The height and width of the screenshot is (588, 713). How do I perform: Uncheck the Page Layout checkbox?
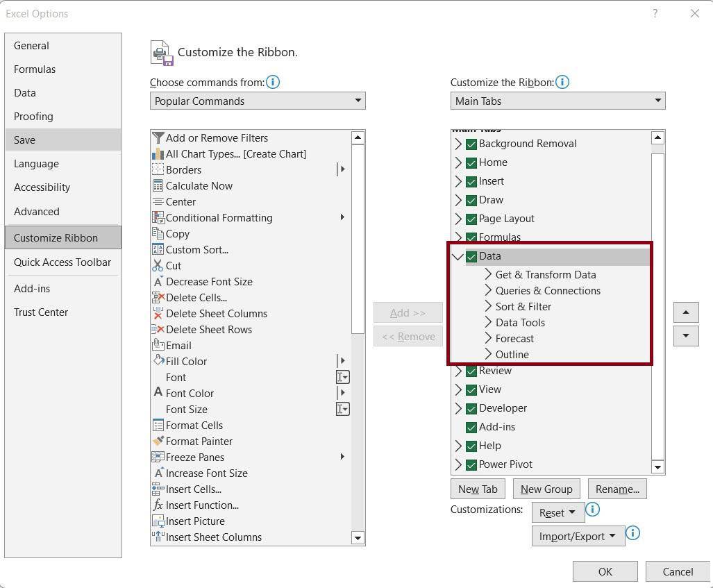tap(471, 219)
